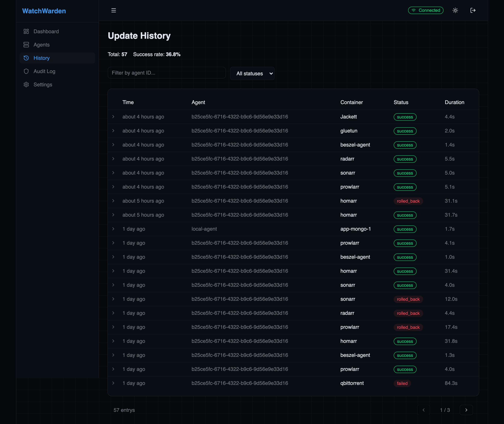Go to Settings menu item

[43, 85]
